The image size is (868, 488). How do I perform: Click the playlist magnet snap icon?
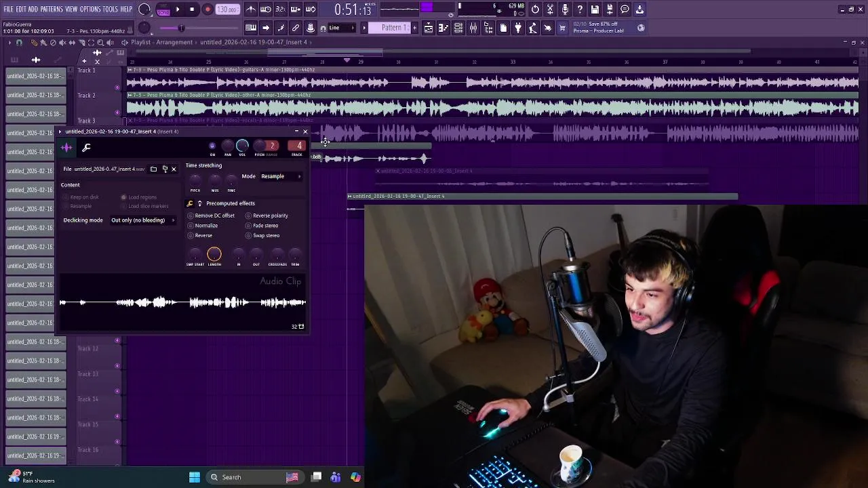coord(19,43)
